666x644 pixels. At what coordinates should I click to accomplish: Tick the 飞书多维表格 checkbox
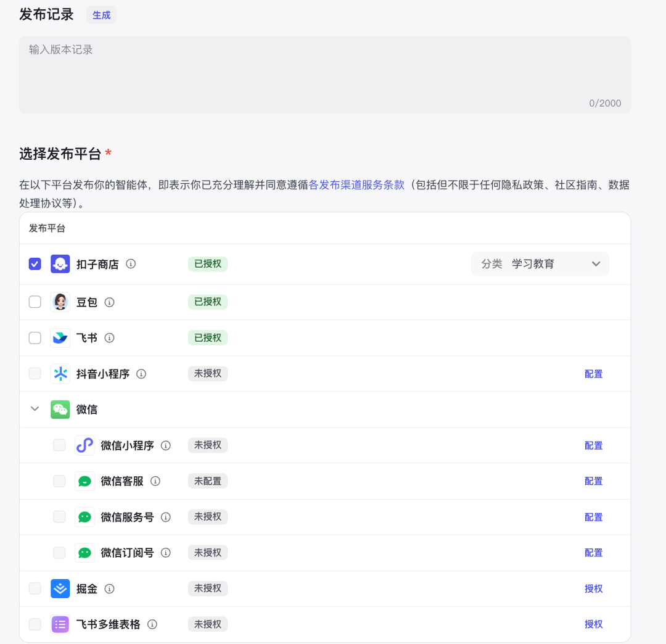(35, 624)
